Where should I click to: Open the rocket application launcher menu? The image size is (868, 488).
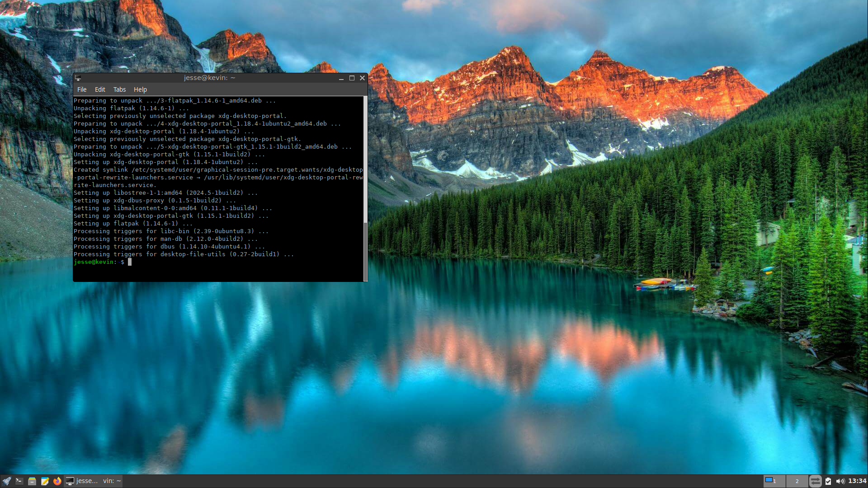point(6,481)
